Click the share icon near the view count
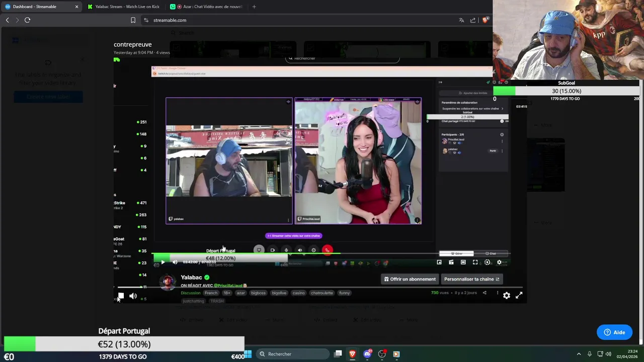This screenshot has height=362, width=644. [x=485, y=293]
